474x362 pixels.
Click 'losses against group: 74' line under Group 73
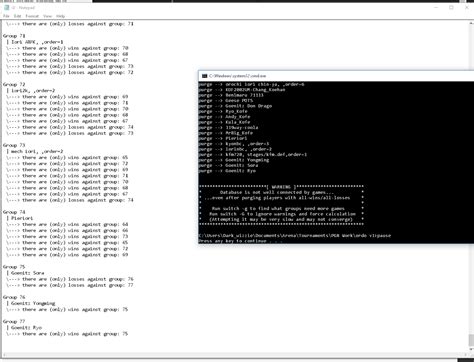pyautogui.click(x=70, y=200)
